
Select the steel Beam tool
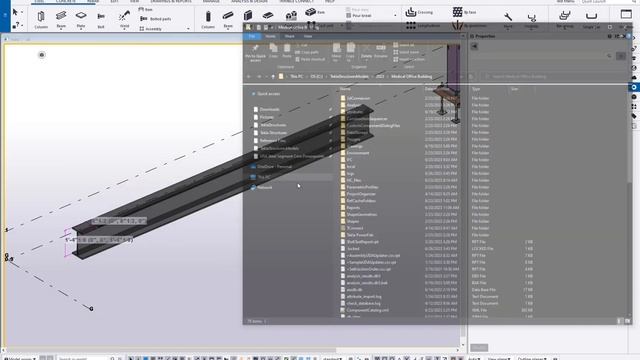tap(61, 19)
